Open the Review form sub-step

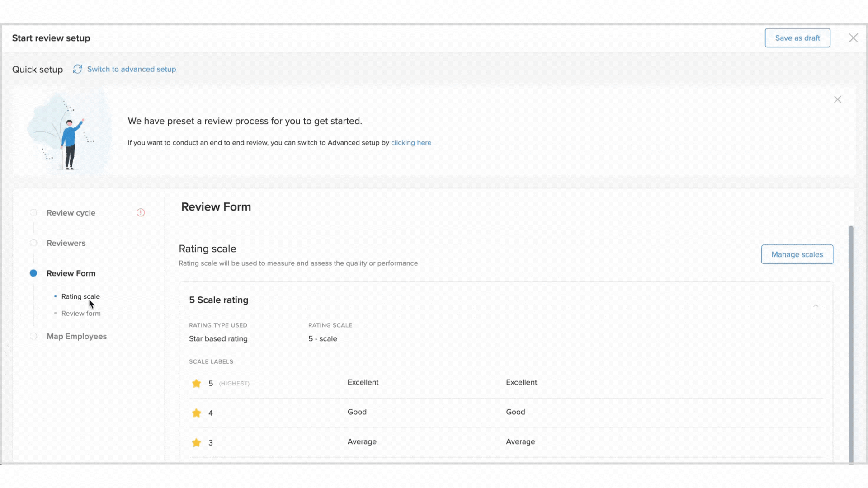(81, 314)
